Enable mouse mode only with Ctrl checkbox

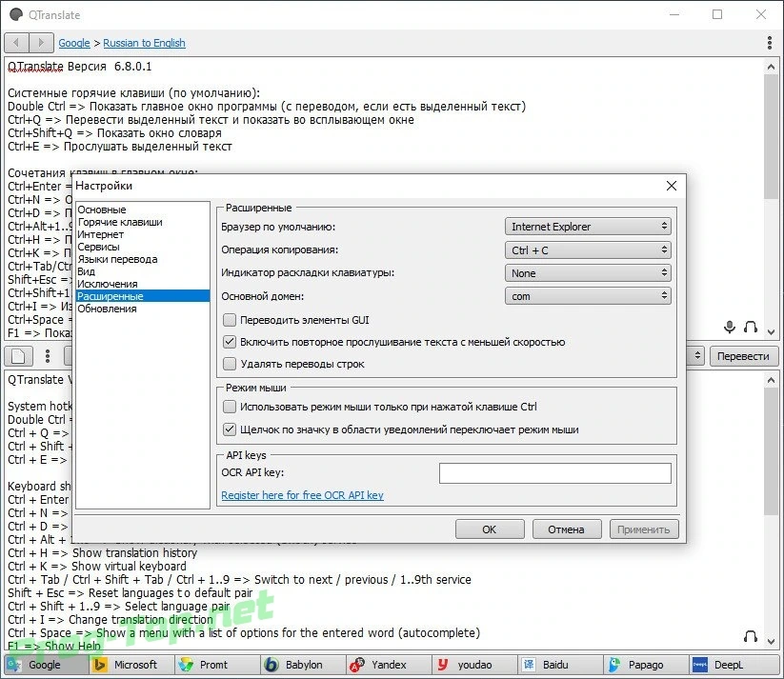pos(229,407)
